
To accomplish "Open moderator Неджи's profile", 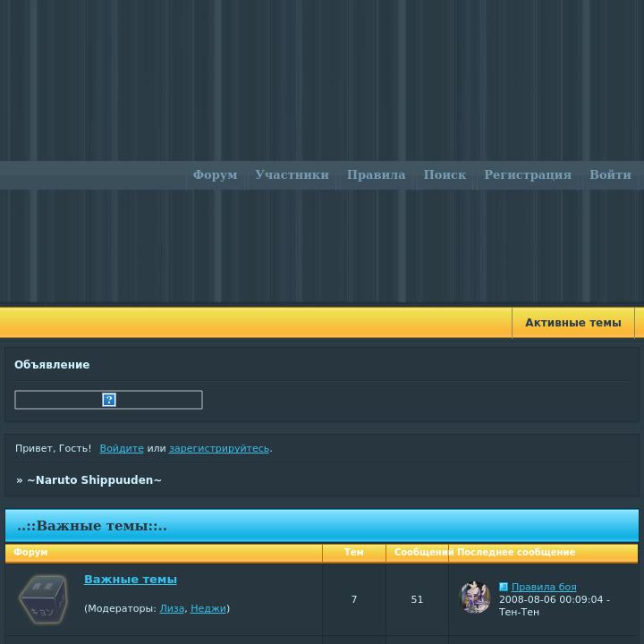I will click(208, 608).
